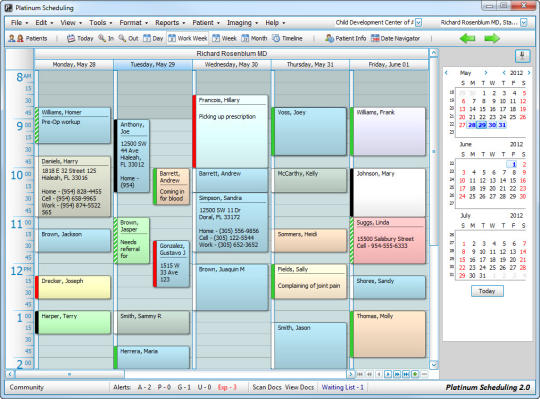Select the Harper, Terry appointment
This screenshot has height=399, width=540.
[74, 322]
